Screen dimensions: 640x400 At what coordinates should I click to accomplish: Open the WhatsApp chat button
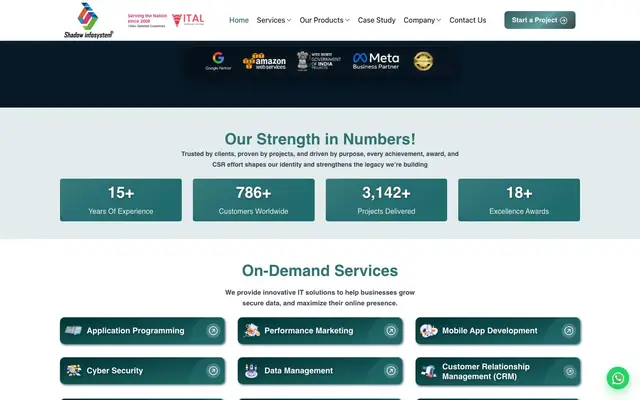tap(618, 378)
